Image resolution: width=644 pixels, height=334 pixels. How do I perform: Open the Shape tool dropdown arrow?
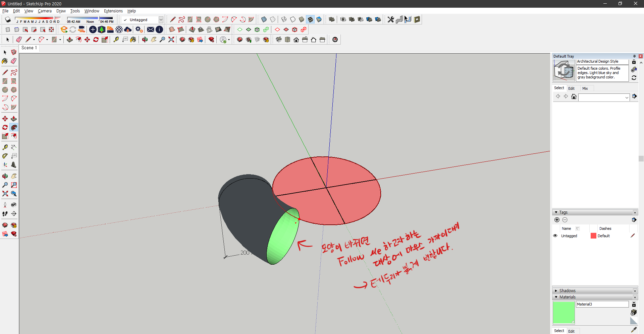pos(60,40)
